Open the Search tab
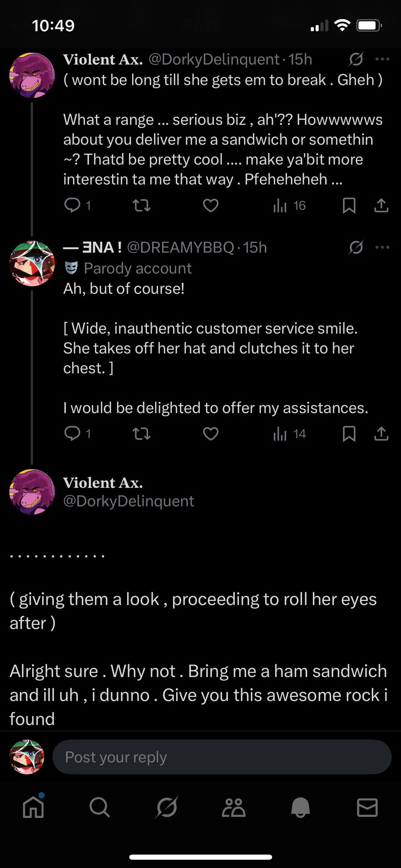This screenshot has height=868, width=401. point(100,808)
